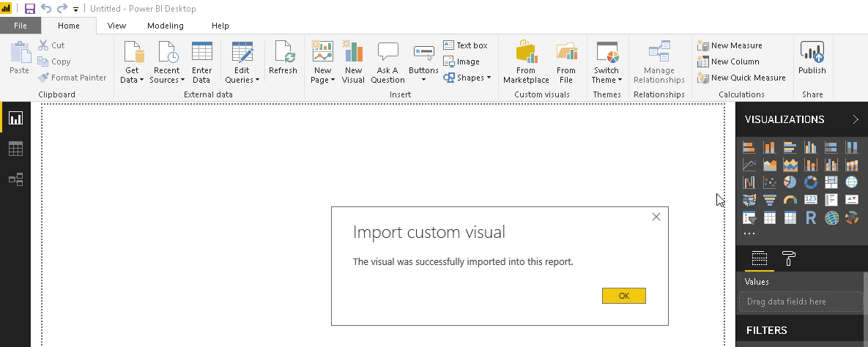Viewport: 868px width, 347px height.
Task: Choose the funnel visualization icon
Action: (x=769, y=200)
